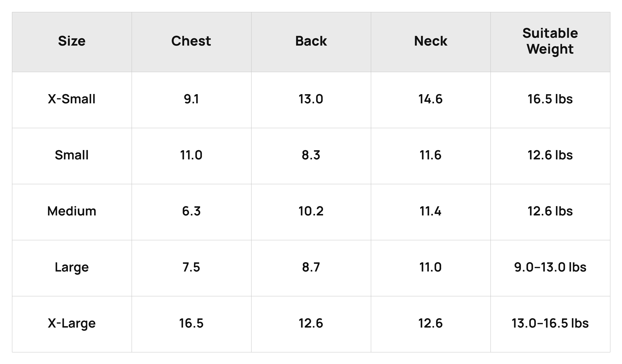Viewport: 622px width, 364px height.
Task: Click the Medium back value 10.2
Action: point(311,211)
